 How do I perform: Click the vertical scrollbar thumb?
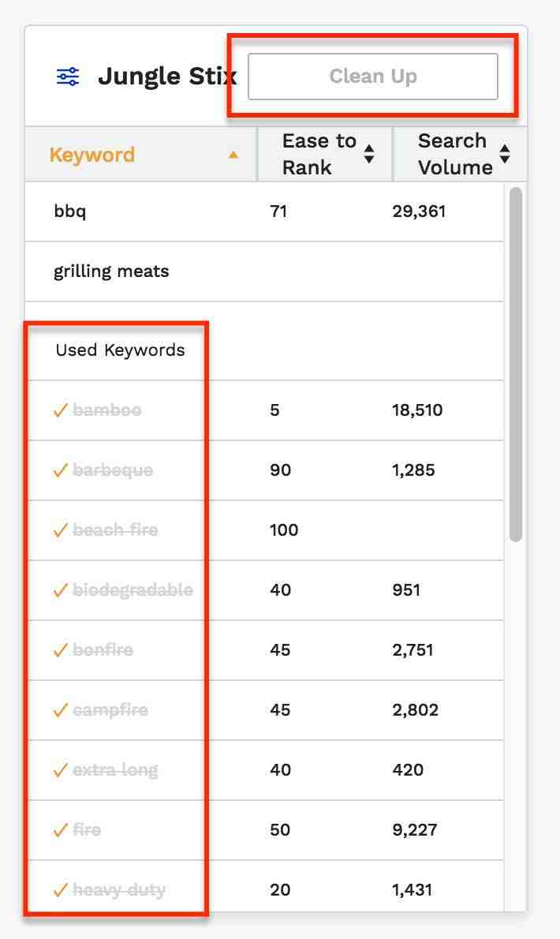click(x=515, y=363)
